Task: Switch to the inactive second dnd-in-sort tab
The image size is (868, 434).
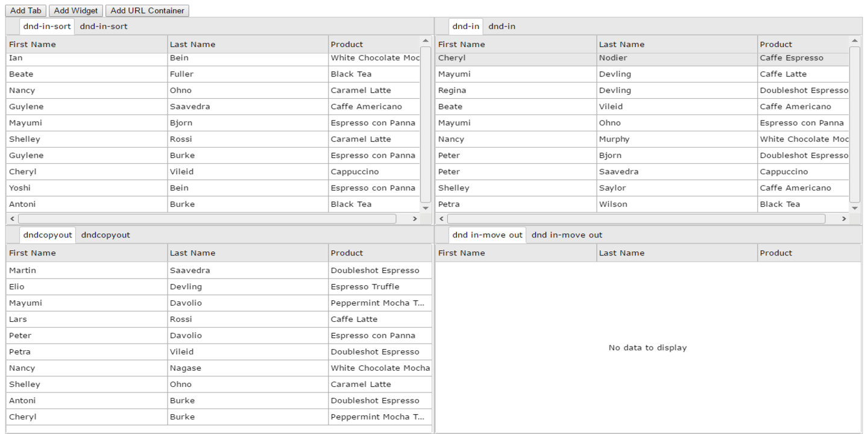Action: click(x=104, y=27)
